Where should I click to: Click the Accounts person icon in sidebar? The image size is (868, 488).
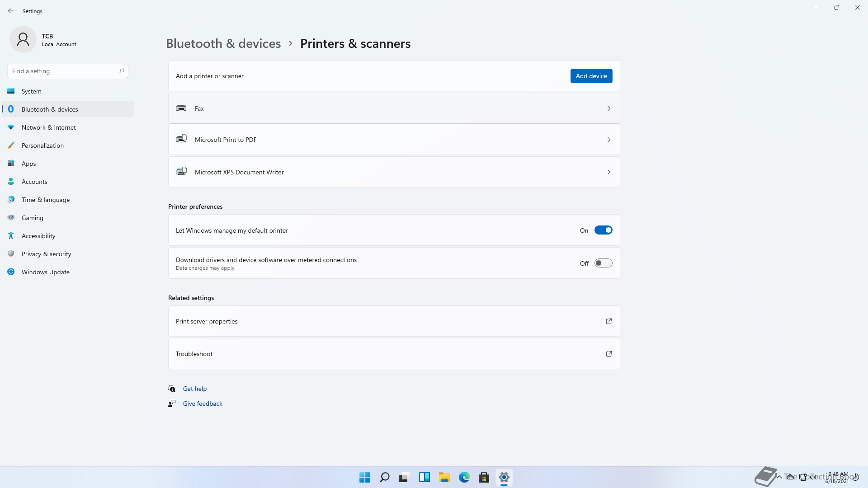(11, 182)
